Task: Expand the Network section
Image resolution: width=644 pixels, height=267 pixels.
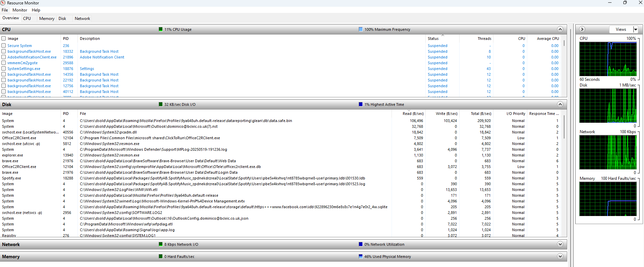Action: coord(560,244)
